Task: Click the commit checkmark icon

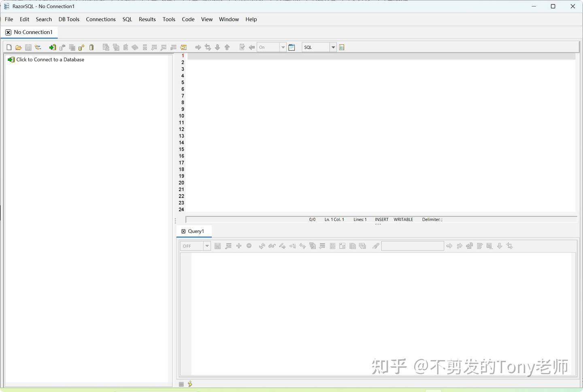Action: click(242, 47)
